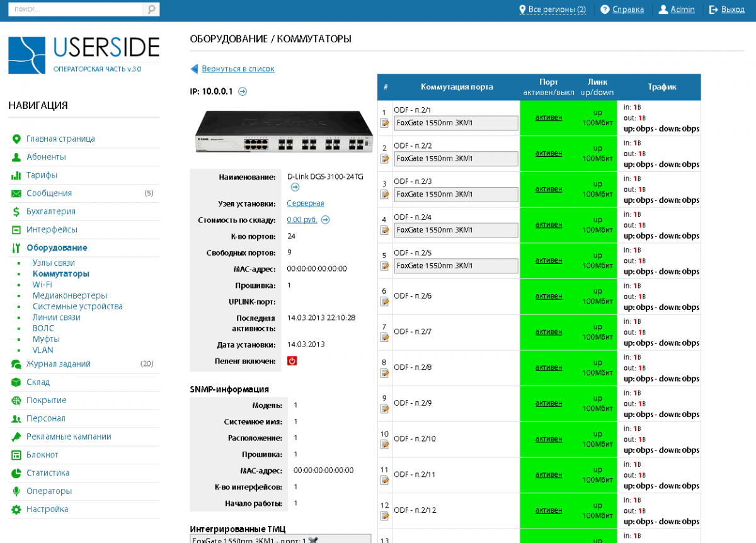Click the search magnifier icon
Screen dimensions: 756x543
tap(151, 9)
